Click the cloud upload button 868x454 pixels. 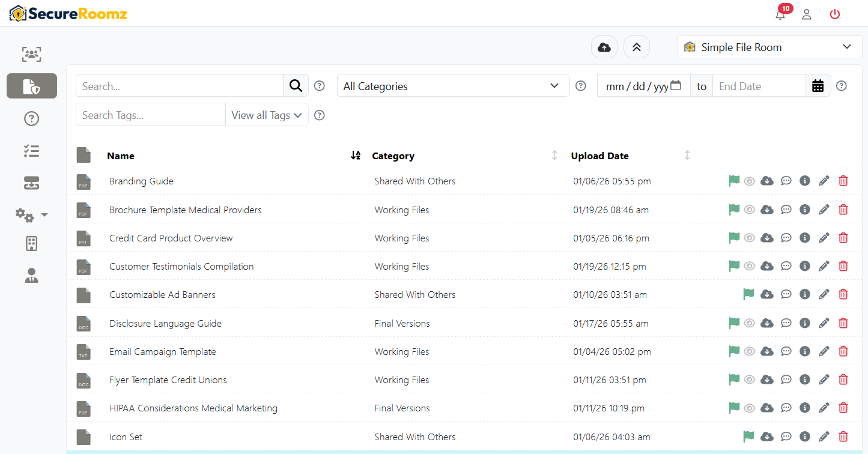604,47
